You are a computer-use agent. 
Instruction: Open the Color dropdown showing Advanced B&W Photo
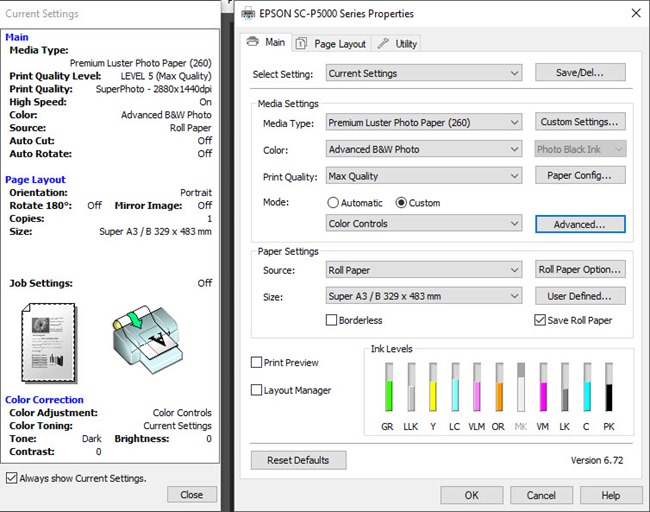pyautogui.click(x=424, y=149)
